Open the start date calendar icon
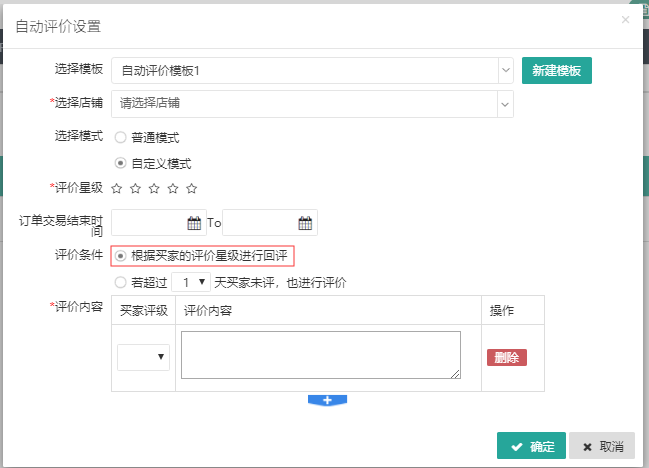The height and width of the screenshot is (468, 649). [194, 223]
